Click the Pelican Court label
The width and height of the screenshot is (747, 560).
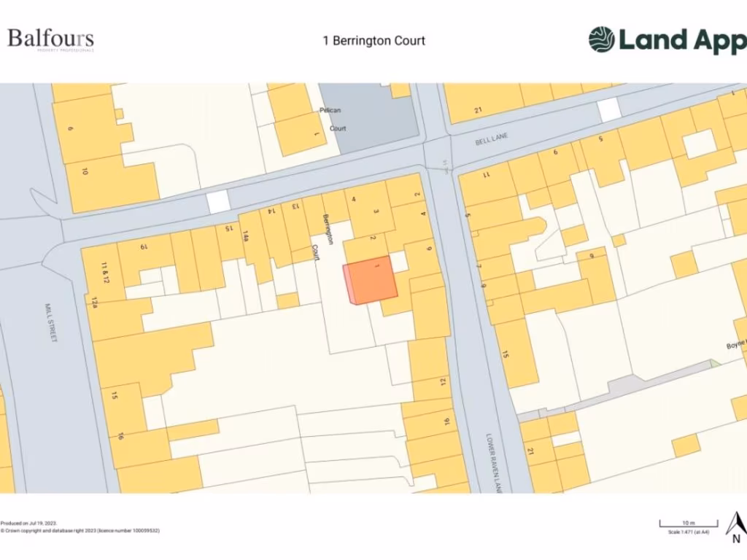pos(336,119)
